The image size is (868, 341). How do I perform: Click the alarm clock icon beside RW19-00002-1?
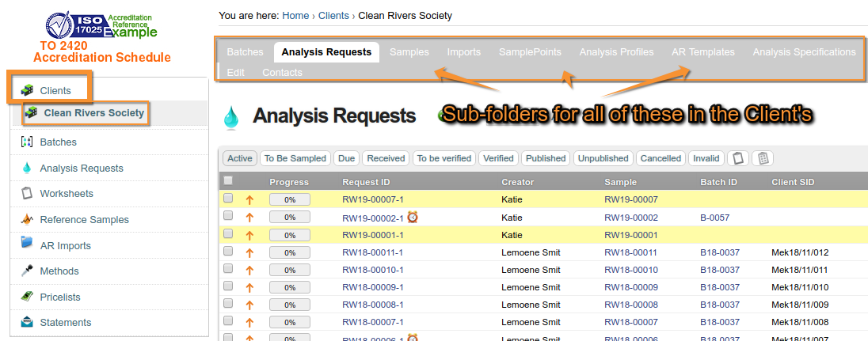coord(413,217)
